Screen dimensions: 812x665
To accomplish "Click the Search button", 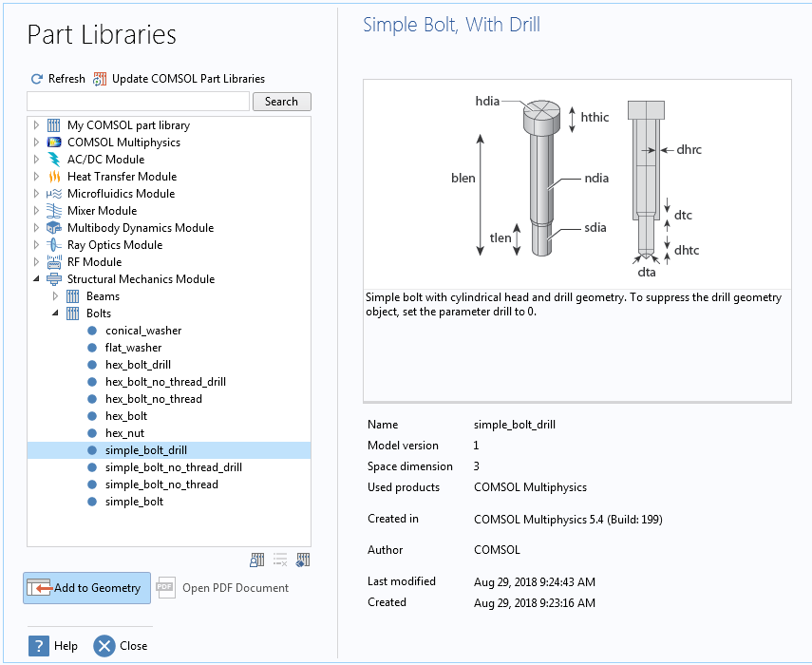I will tap(282, 102).
